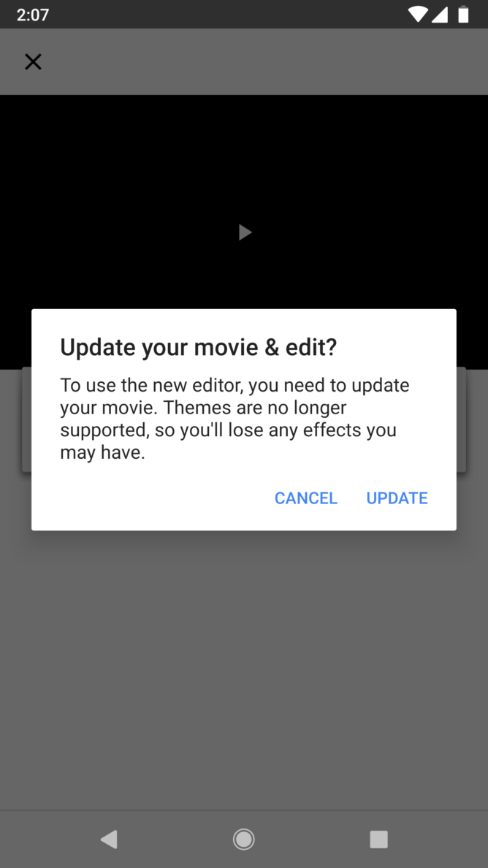Confirm with the UPDATE button
The height and width of the screenshot is (868, 488).
click(x=397, y=498)
